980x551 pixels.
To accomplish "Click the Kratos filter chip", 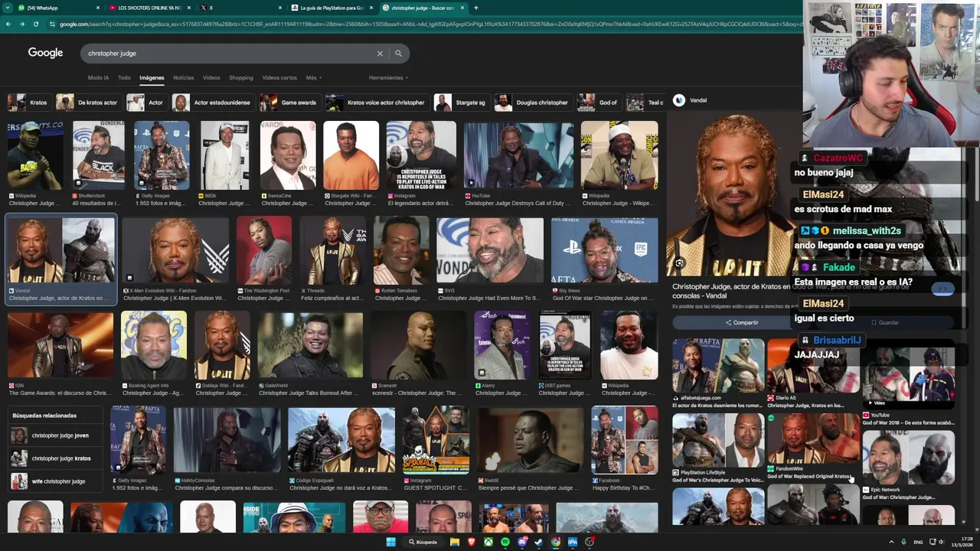I will click(28, 103).
